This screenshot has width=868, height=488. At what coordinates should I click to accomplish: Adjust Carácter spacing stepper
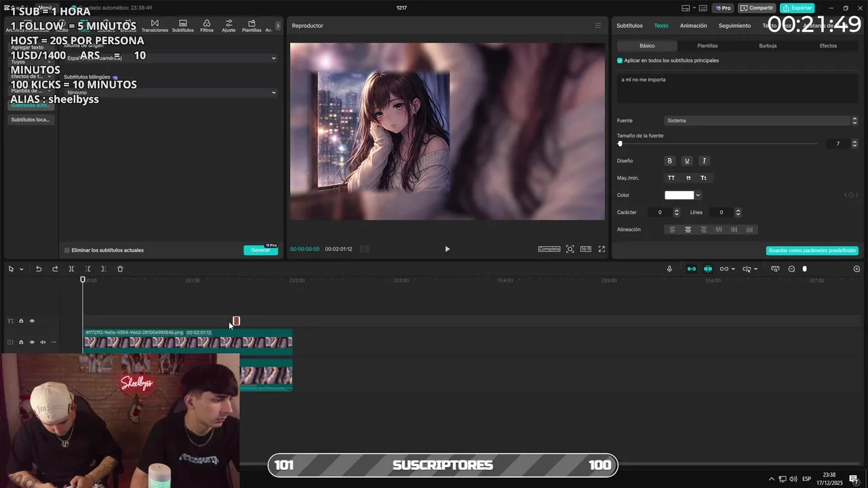pos(676,212)
